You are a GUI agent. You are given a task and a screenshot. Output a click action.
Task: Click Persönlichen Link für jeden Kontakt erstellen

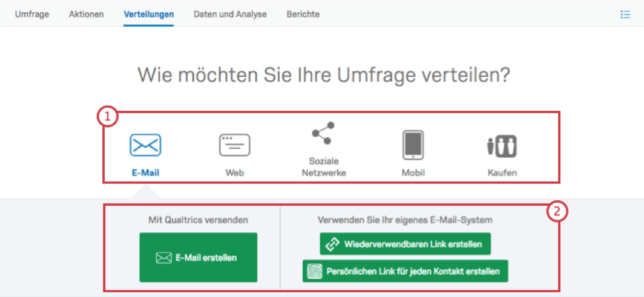point(406,271)
